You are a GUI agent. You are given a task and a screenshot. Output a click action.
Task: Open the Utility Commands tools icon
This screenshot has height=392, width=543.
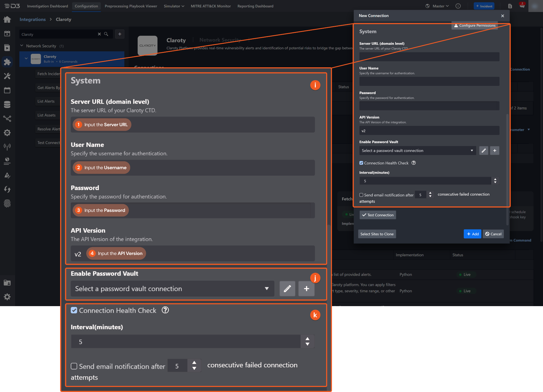tap(7, 76)
